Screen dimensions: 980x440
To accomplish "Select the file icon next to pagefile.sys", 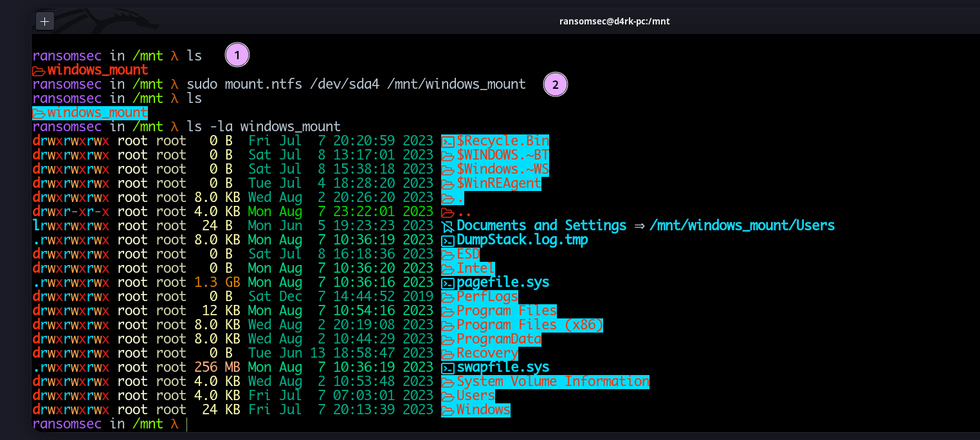I will [x=448, y=282].
